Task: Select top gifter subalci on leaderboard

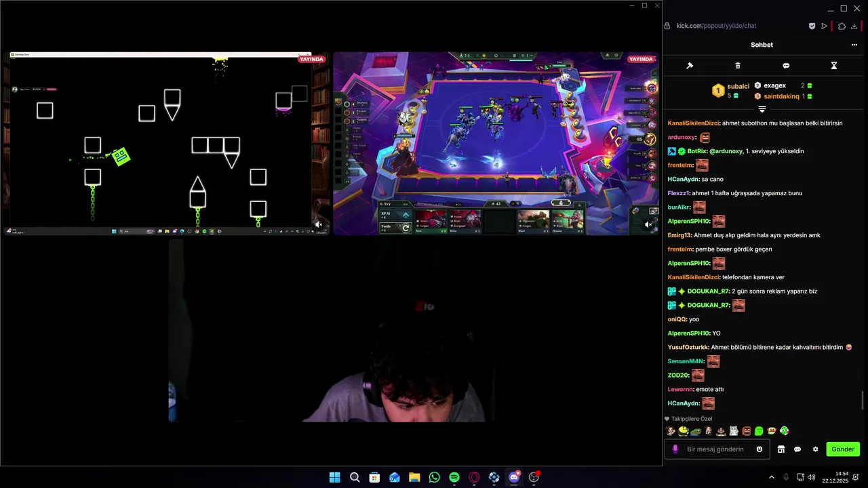Action: point(738,87)
